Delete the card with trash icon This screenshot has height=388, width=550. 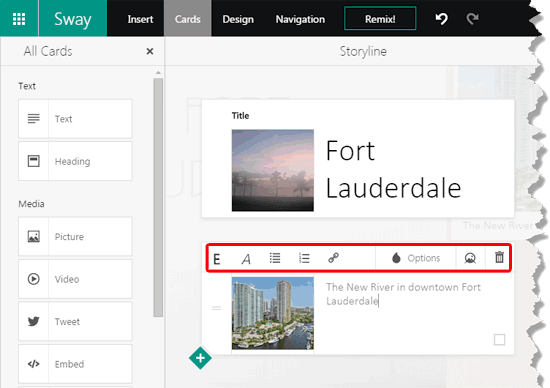499,257
